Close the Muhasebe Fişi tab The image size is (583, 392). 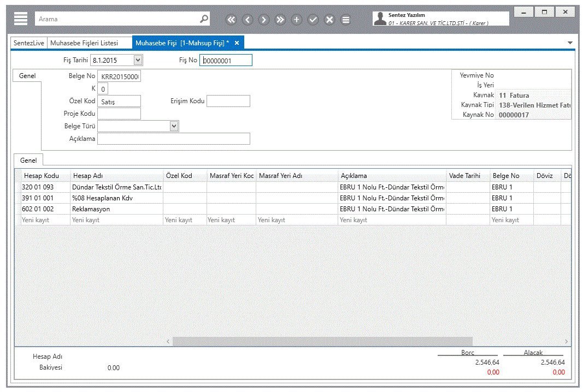(x=237, y=43)
